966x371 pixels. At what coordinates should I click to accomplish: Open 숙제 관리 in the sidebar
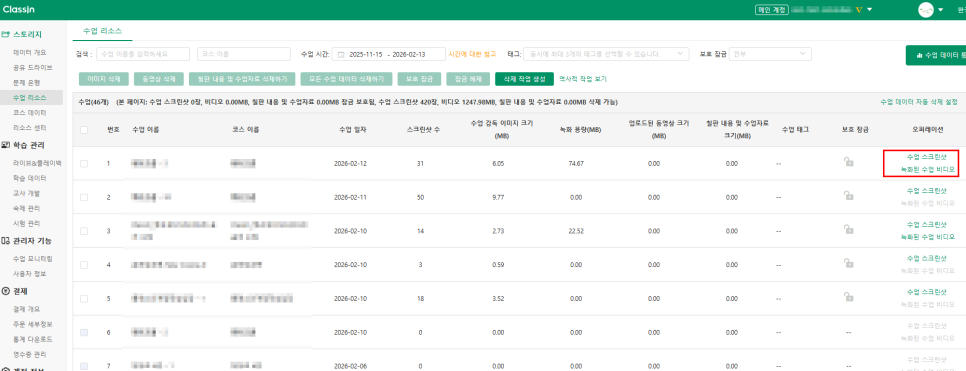[26, 208]
